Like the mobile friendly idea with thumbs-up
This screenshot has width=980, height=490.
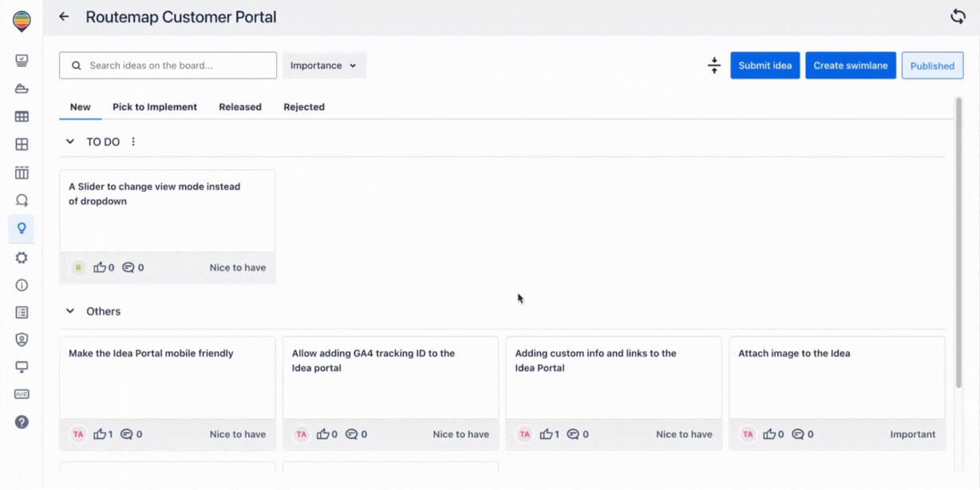click(x=101, y=434)
